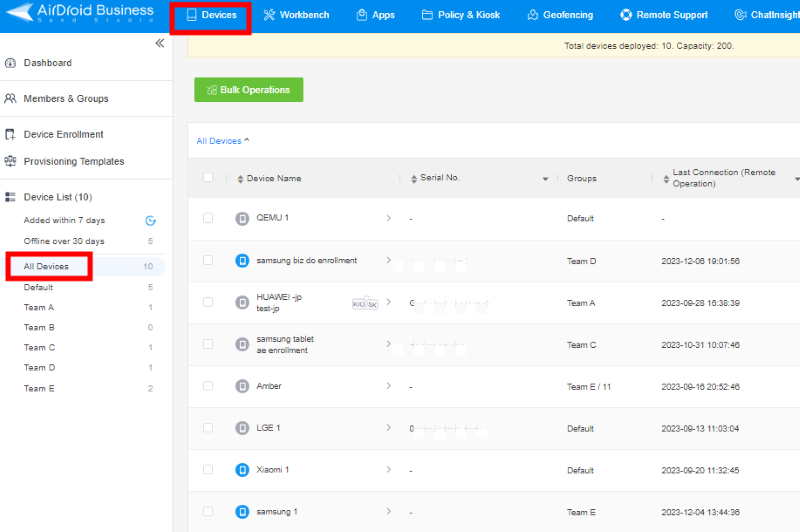
Task: Open the Devices tab
Action: 211,15
